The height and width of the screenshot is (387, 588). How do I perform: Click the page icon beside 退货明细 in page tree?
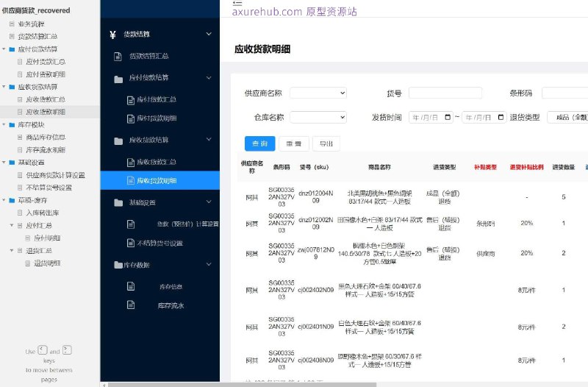(x=27, y=263)
